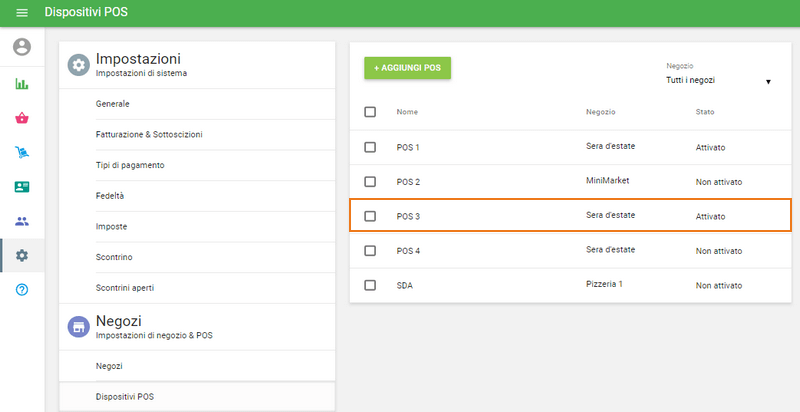Viewport: 800px width, 412px height.
Task: Select the SDA row checkbox
Action: pyautogui.click(x=370, y=285)
